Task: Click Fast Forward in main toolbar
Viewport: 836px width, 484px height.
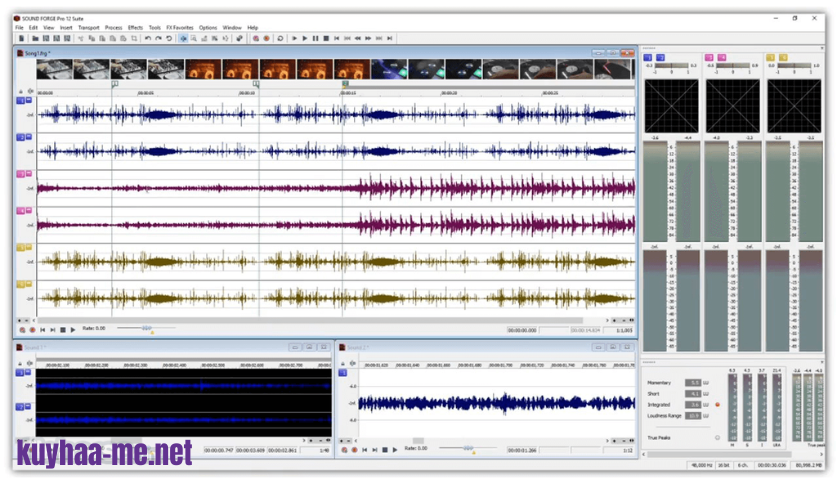Action: [368, 38]
